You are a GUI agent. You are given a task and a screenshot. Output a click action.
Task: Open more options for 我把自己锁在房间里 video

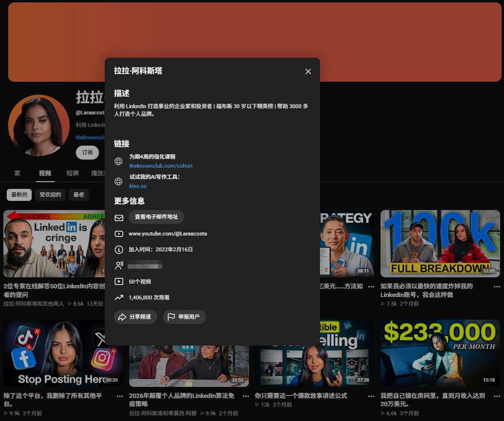point(497,396)
